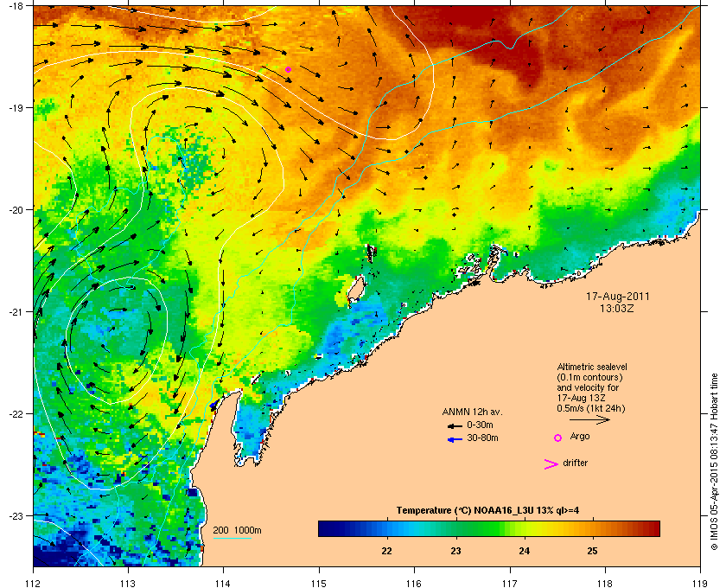Screen dimensions: 726x588
Task: Click the latitude axis label -18
Action: pyautogui.click(x=15, y=5)
